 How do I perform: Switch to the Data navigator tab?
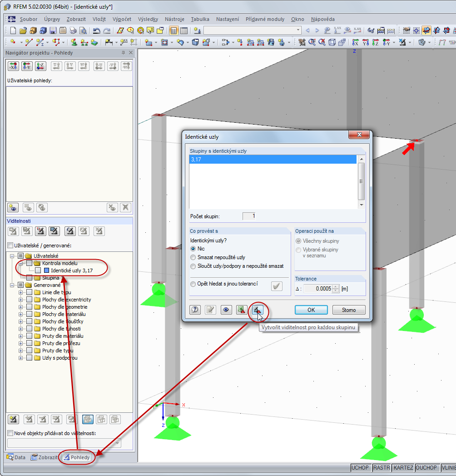pyautogui.click(x=16, y=457)
